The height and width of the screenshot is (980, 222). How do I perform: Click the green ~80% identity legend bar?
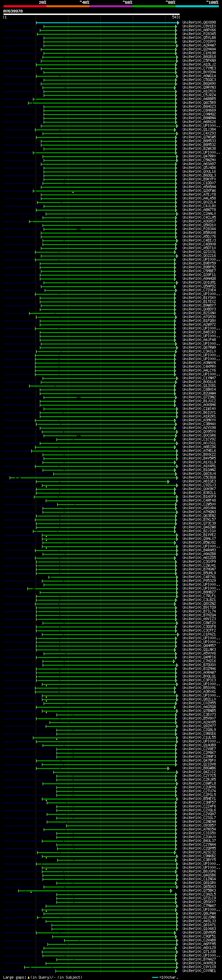[154, 6]
